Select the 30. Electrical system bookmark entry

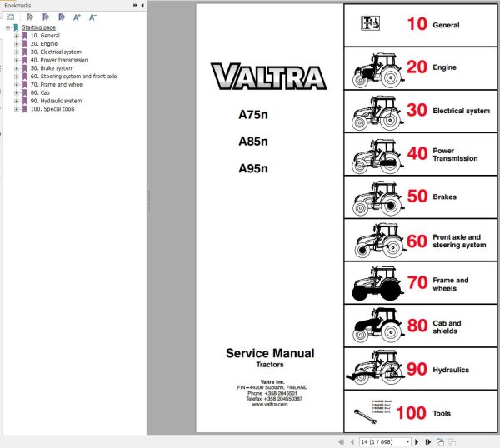point(56,52)
